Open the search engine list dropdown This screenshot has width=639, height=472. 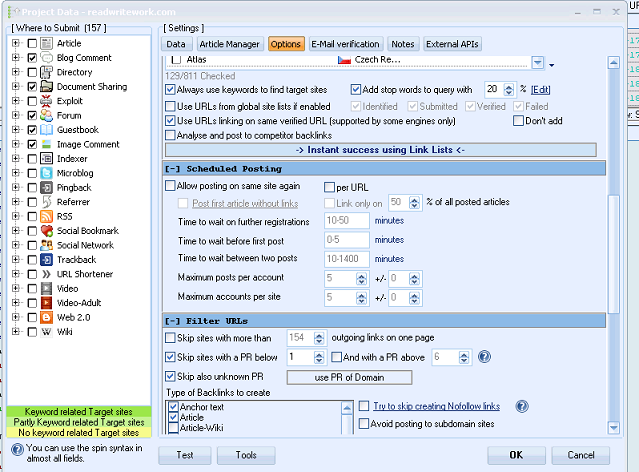(x=538, y=63)
